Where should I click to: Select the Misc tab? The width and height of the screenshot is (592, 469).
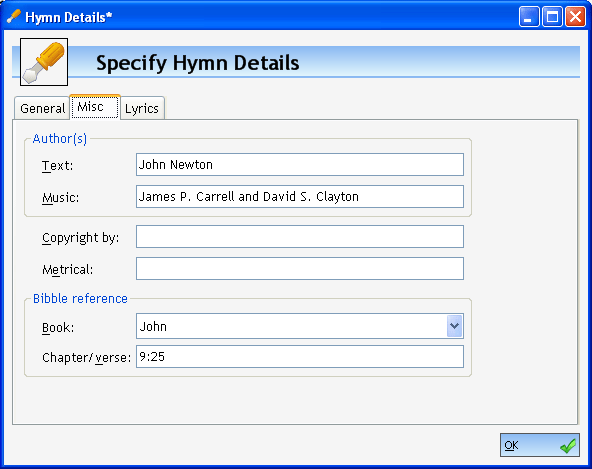click(x=95, y=107)
